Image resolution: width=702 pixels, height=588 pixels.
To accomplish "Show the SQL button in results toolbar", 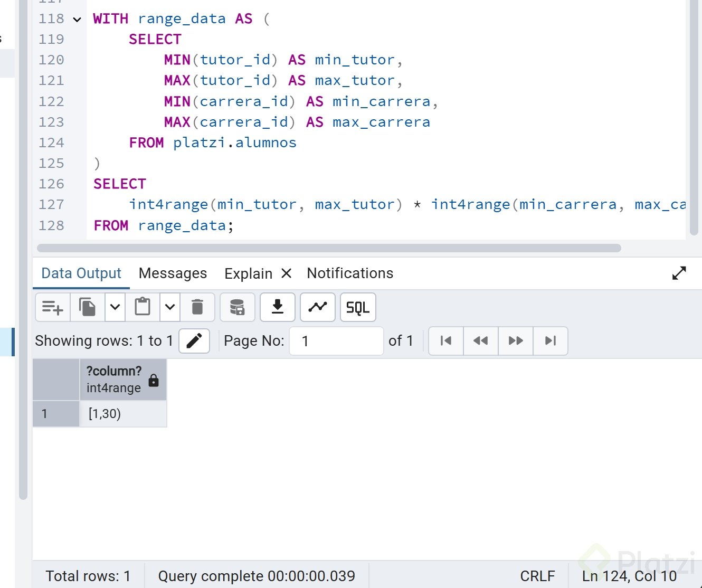I will click(358, 307).
